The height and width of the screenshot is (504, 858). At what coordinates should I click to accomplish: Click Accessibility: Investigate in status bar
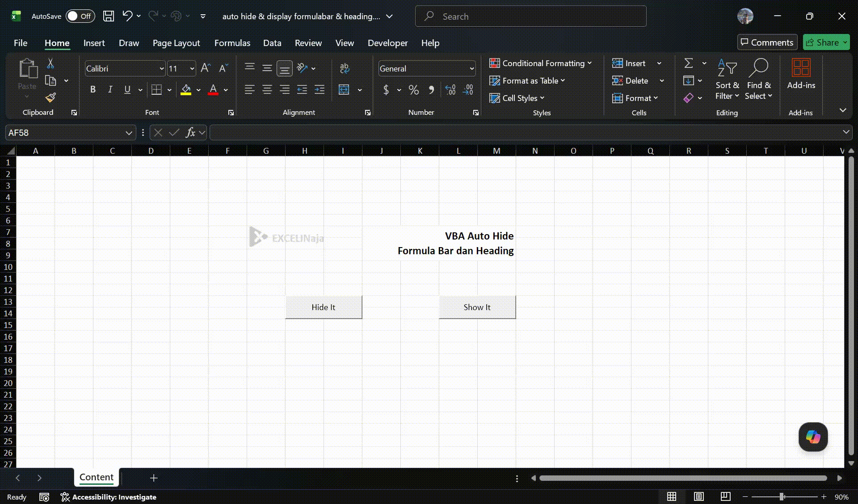[109, 497]
